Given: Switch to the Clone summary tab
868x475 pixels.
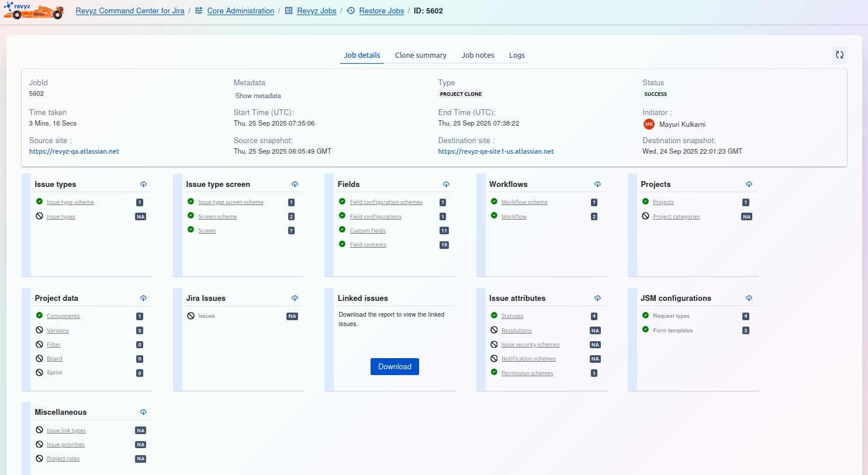Looking at the screenshot, I should click(x=420, y=56).
